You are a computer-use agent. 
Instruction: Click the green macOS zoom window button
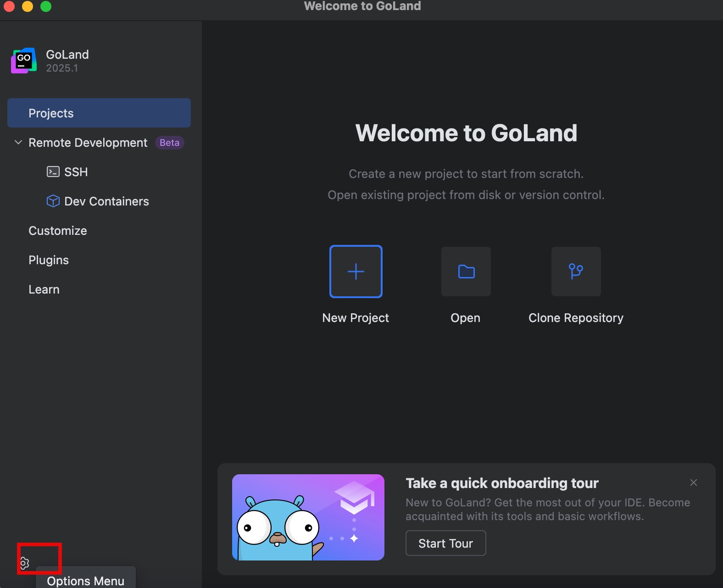46,6
